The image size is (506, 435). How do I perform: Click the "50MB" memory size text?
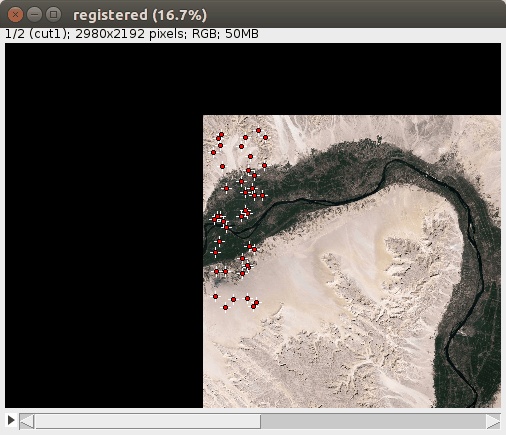[242, 34]
